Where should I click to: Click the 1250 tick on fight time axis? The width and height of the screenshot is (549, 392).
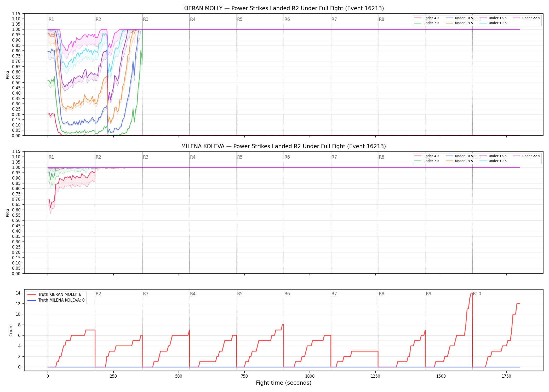(375, 376)
